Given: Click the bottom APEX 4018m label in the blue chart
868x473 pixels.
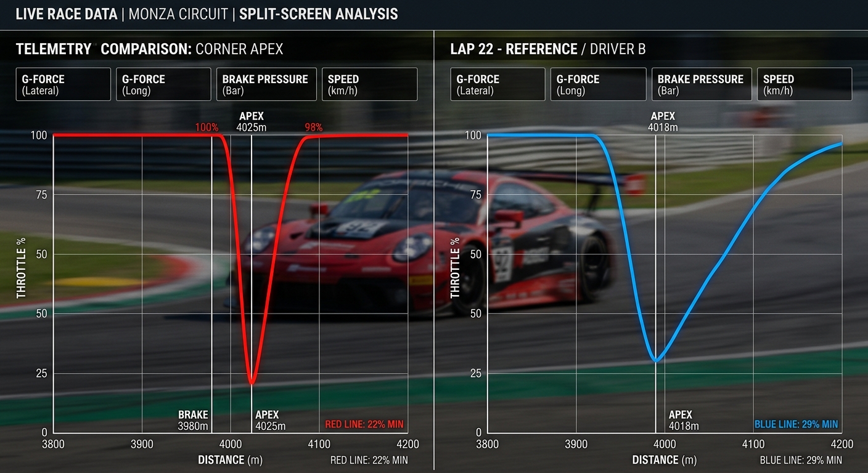Looking at the screenshot, I should 684,421.
